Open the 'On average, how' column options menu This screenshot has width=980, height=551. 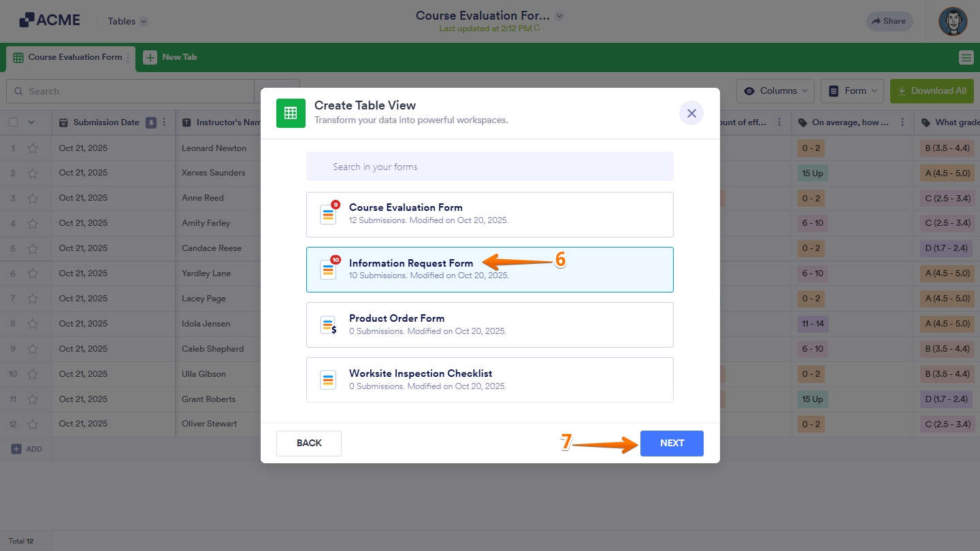tap(902, 122)
